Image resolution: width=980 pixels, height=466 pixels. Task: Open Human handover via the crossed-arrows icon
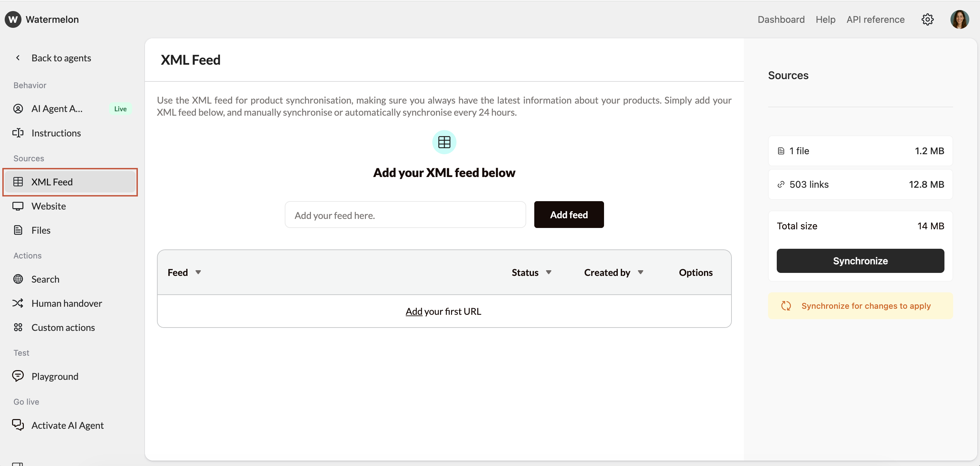tap(18, 303)
